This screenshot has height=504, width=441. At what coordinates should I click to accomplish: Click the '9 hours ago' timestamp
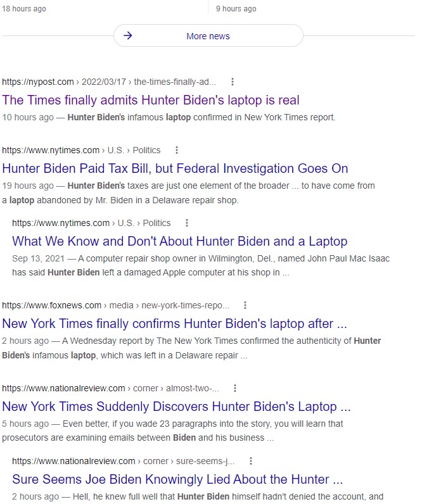pyautogui.click(x=236, y=9)
